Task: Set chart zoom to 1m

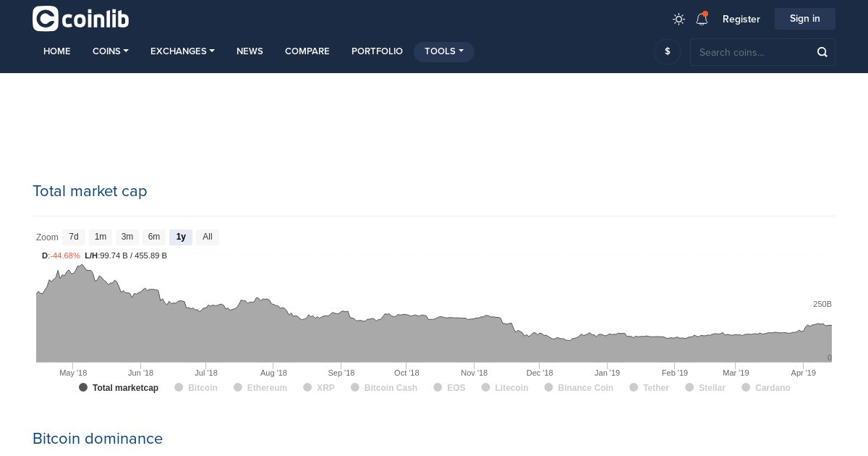Action: [x=101, y=237]
